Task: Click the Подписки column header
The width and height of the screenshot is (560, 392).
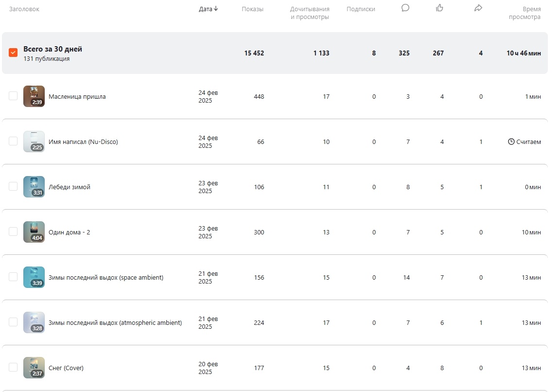Action: click(x=361, y=9)
